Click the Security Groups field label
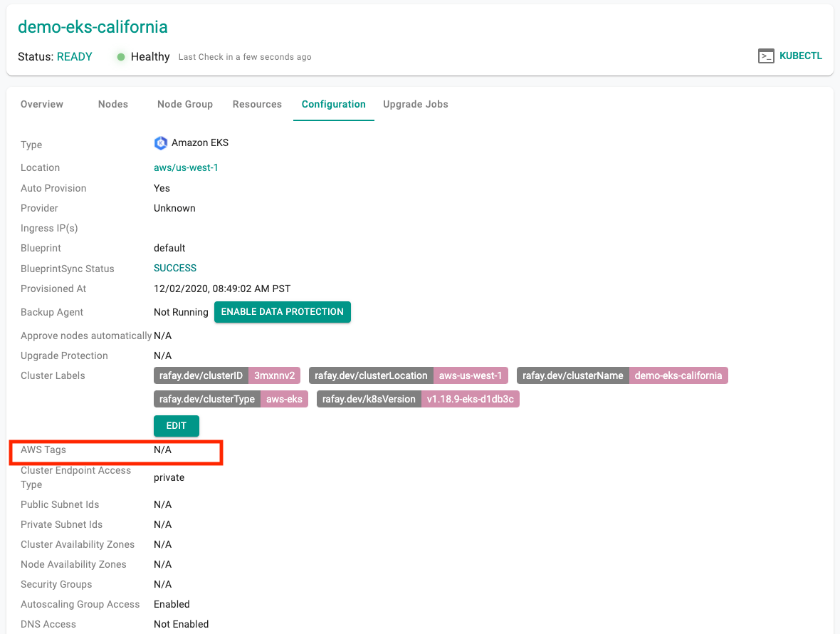The height and width of the screenshot is (634, 840). 56,585
